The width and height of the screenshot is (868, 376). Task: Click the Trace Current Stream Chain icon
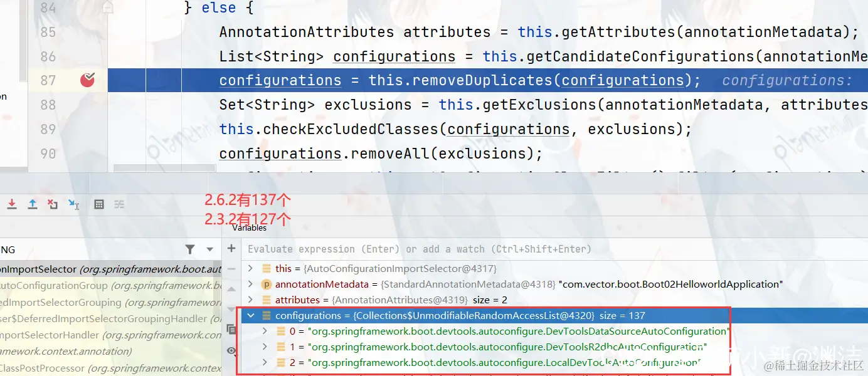tap(119, 204)
